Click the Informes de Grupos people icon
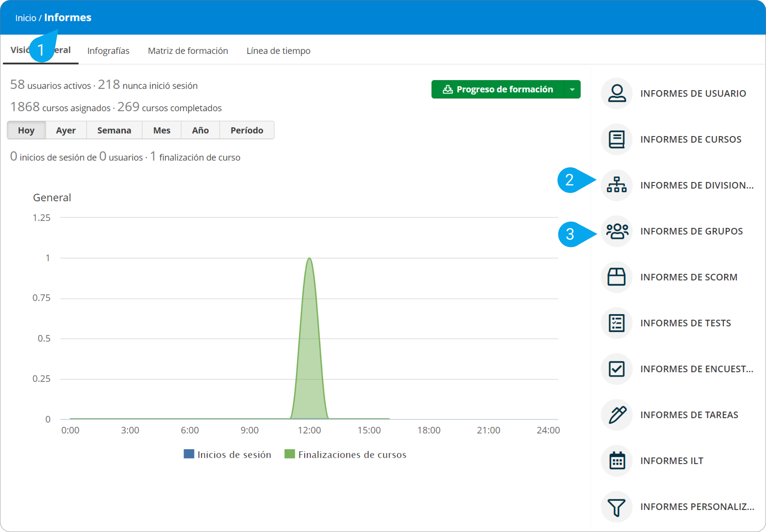The height and width of the screenshot is (532, 766). [617, 231]
